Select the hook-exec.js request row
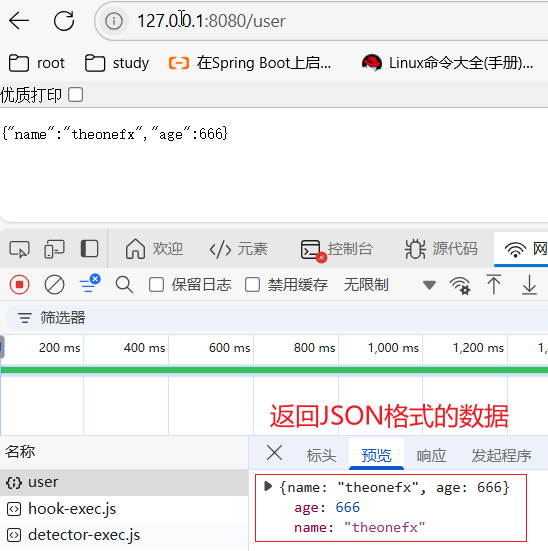 124,508
